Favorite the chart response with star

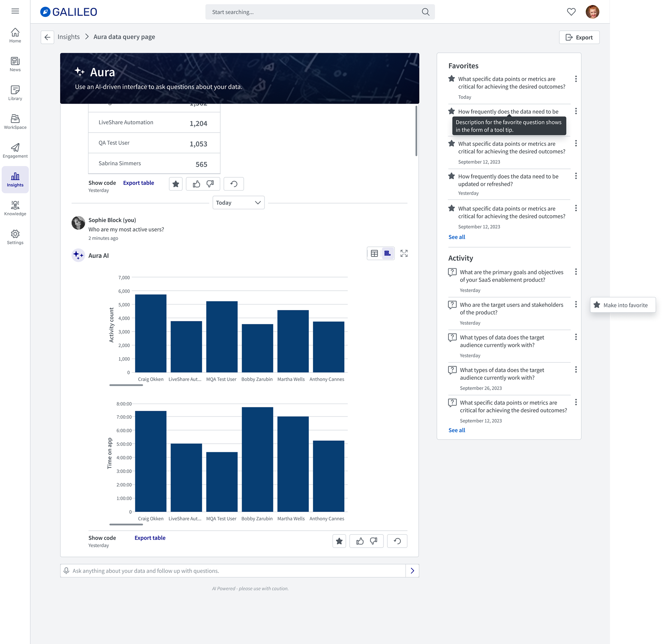pyautogui.click(x=339, y=541)
